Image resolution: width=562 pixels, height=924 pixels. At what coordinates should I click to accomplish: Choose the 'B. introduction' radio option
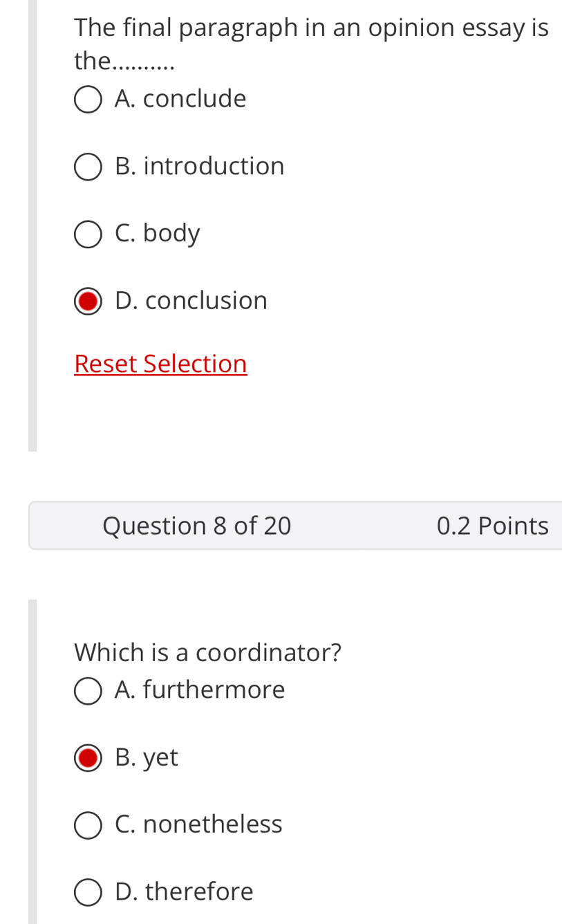click(88, 167)
